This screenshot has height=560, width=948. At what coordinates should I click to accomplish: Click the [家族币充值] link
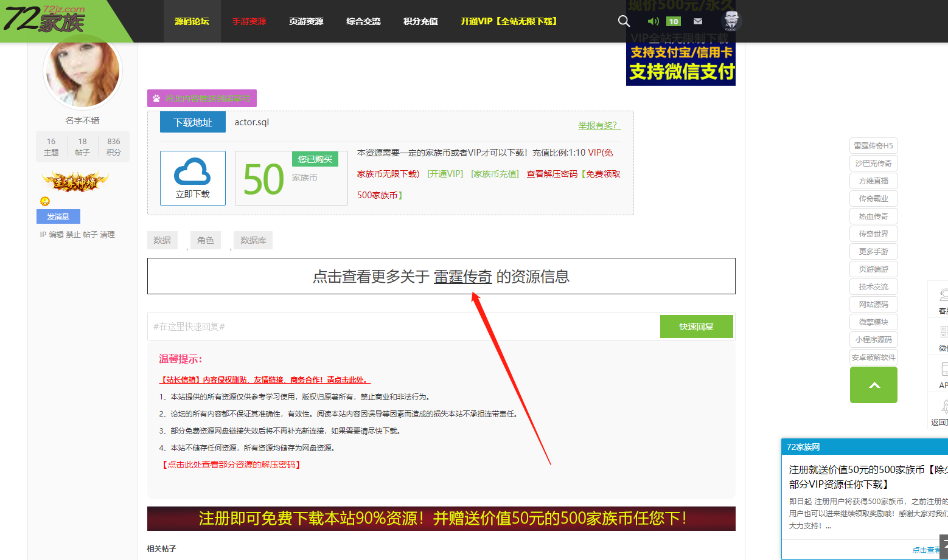(x=495, y=174)
